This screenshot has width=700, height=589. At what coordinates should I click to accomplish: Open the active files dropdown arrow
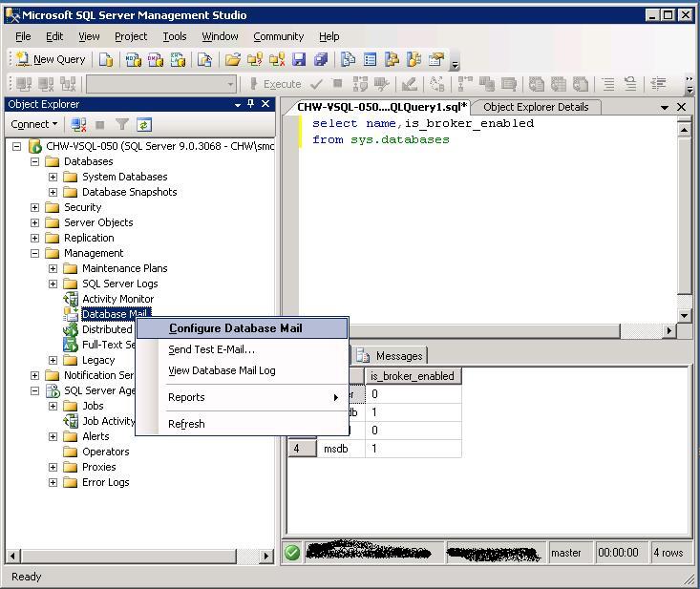click(x=665, y=108)
